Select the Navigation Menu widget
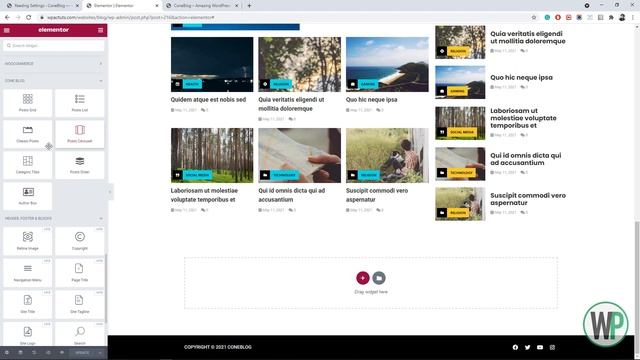The height and width of the screenshot is (360, 640). coord(28,273)
